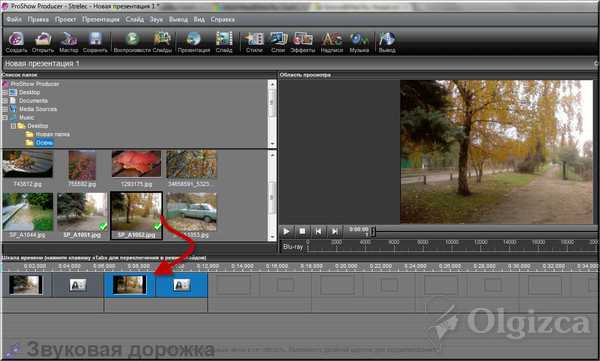Select the Осень folder
Viewport: 600px width, 361px height.
click(44, 143)
